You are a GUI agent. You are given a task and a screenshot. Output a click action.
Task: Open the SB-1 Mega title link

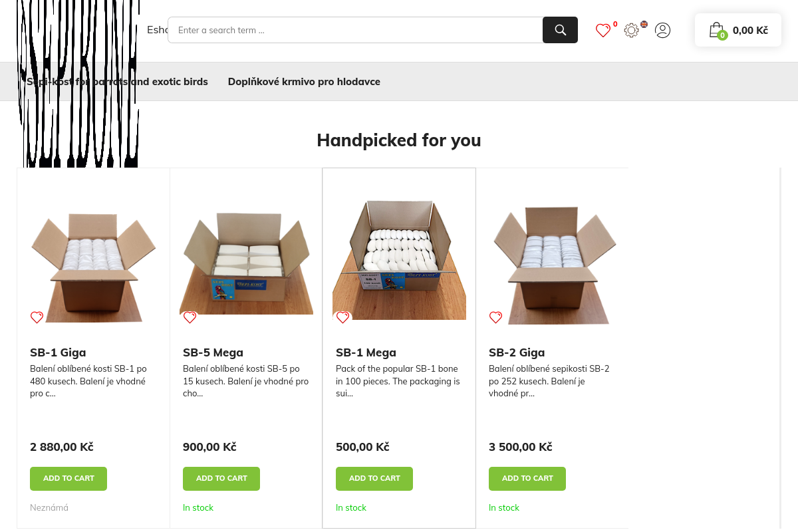366,352
